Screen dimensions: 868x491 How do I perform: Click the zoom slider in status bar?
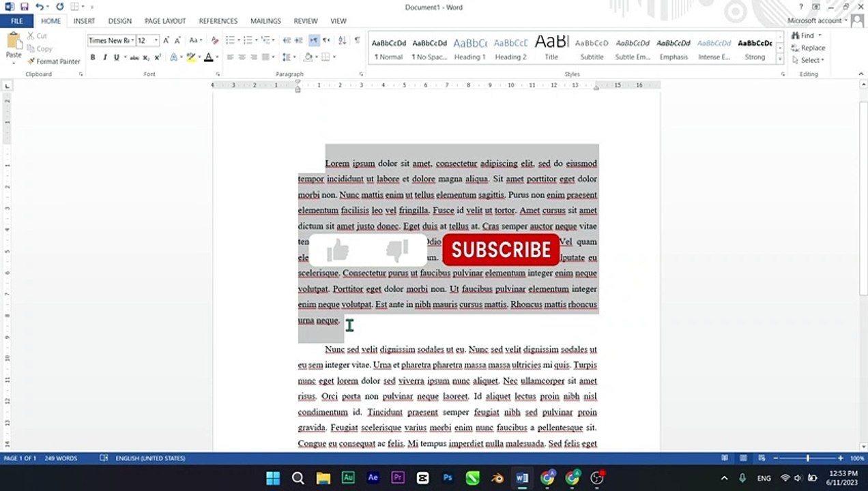pos(807,458)
